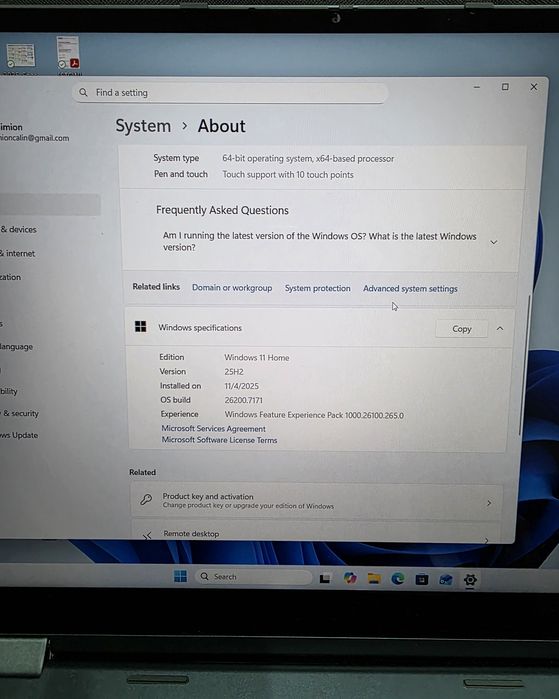Image resolution: width=559 pixels, height=699 pixels.
Task: Select the '& security' sidebar item
Action: coord(20,413)
